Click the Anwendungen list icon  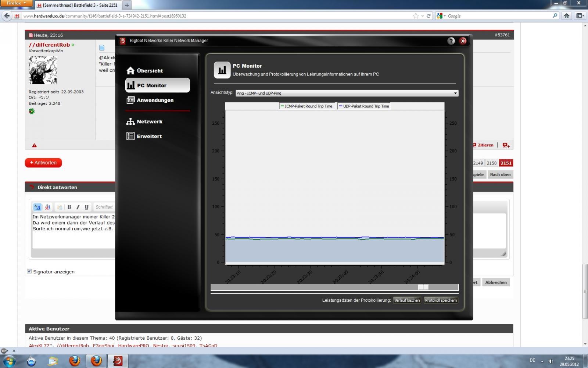point(130,100)
